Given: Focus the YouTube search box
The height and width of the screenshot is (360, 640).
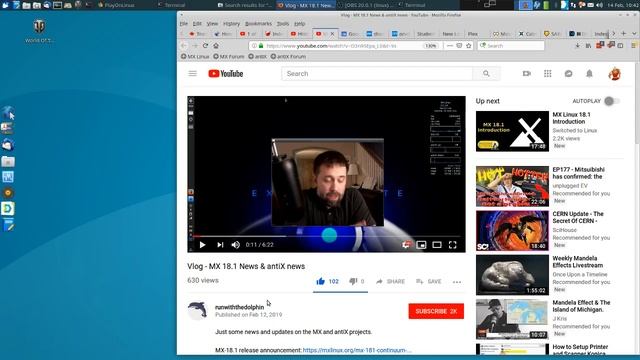Looking at the screenshot, I should [376, 73].
